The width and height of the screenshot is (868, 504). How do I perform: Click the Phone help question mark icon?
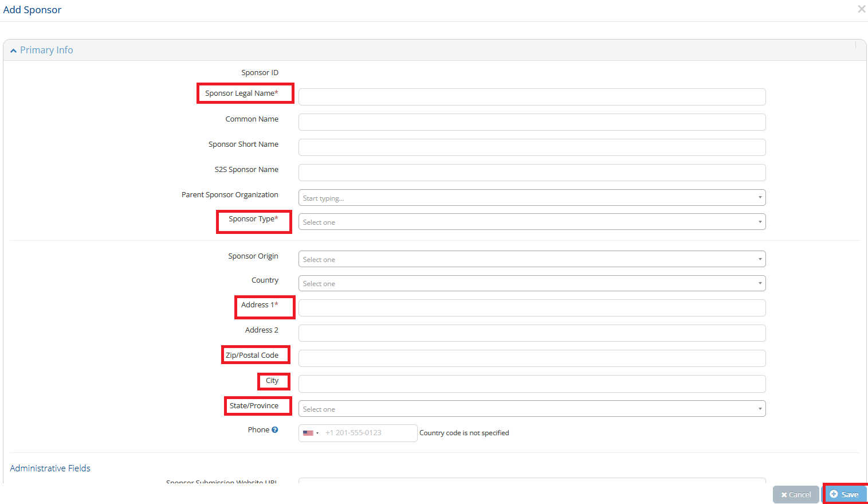[x=275, y=430]
